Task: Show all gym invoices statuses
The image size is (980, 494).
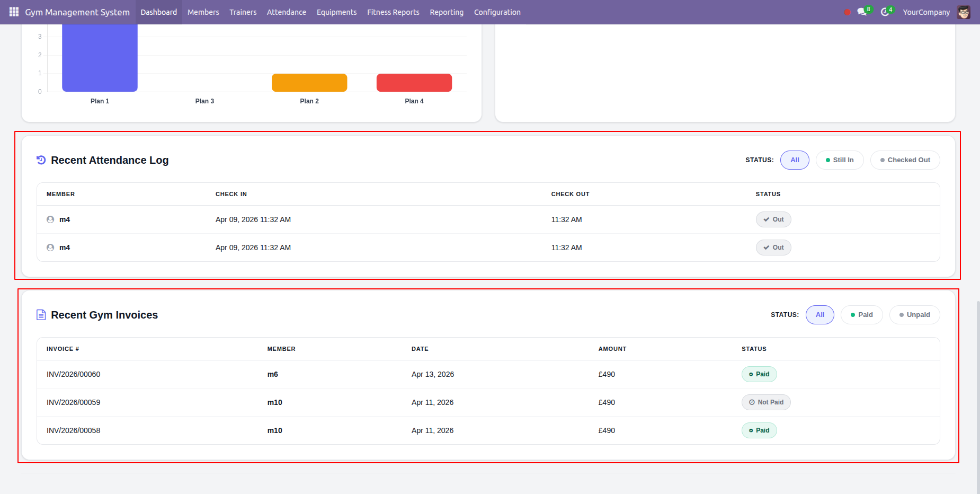Action: click(820, 315)
